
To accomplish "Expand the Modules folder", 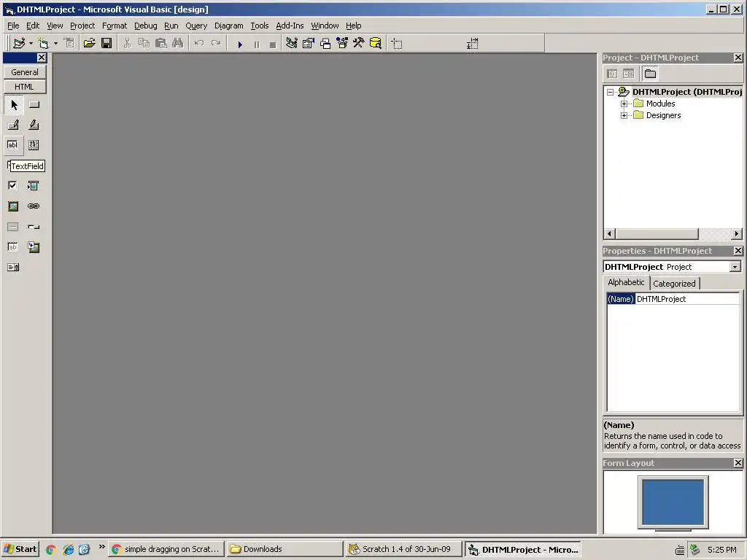I will pos(624,104).
